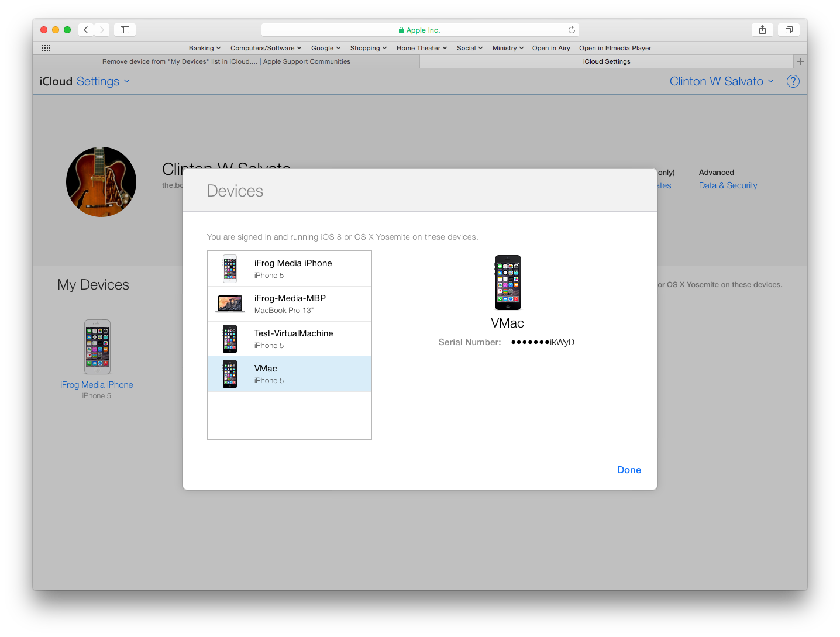Open iCloud help question mark icon
The width and height of the screenshot is (840, 637).
793,81
